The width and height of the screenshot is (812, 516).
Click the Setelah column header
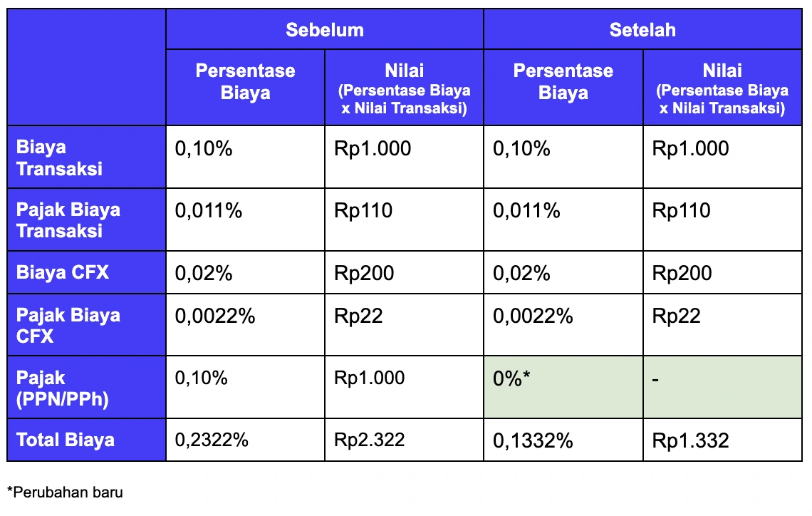[x=642, y=29]
